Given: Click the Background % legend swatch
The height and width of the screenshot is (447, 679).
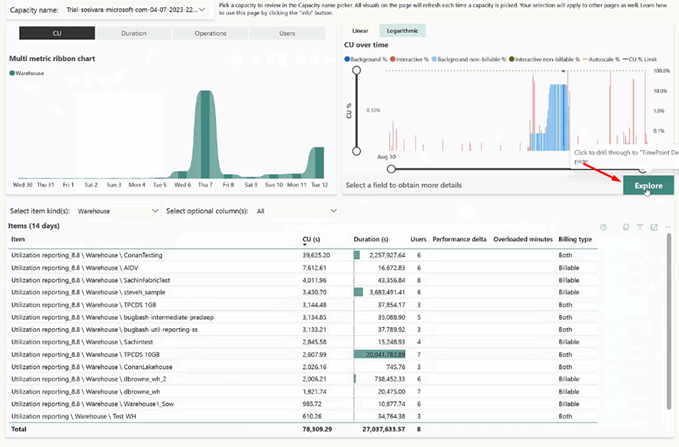Looking at the screenshot, I should point(347,59).
